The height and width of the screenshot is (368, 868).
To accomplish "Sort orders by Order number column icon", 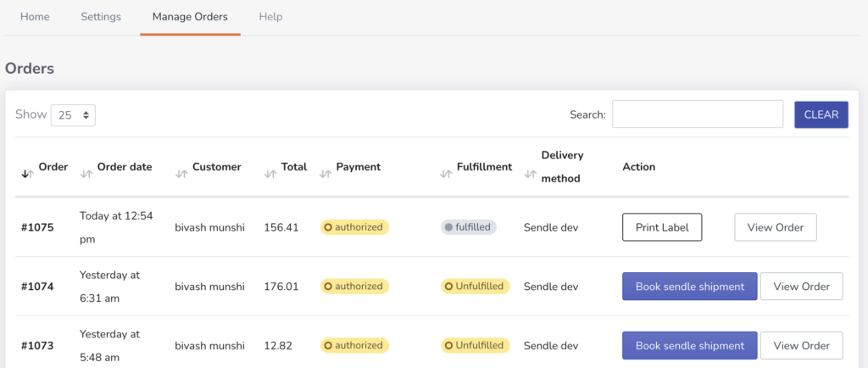I will 28,174.
